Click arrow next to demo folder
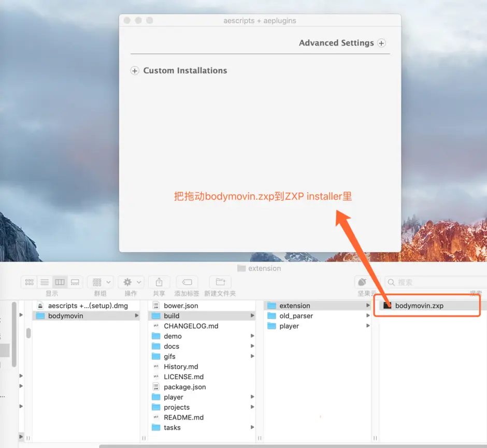 coord(252,336)
